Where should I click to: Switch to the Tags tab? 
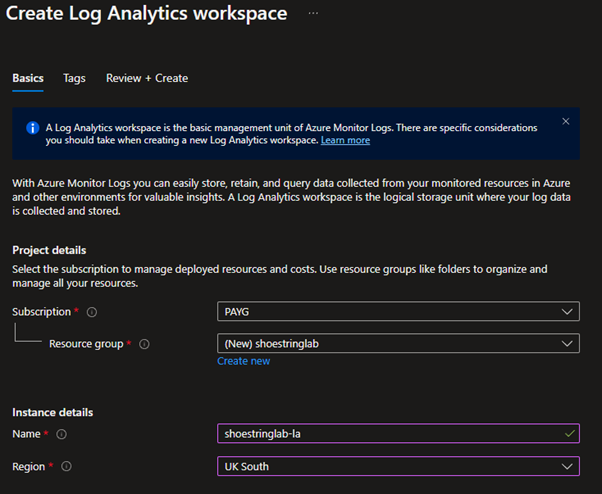tap(74, 78)
